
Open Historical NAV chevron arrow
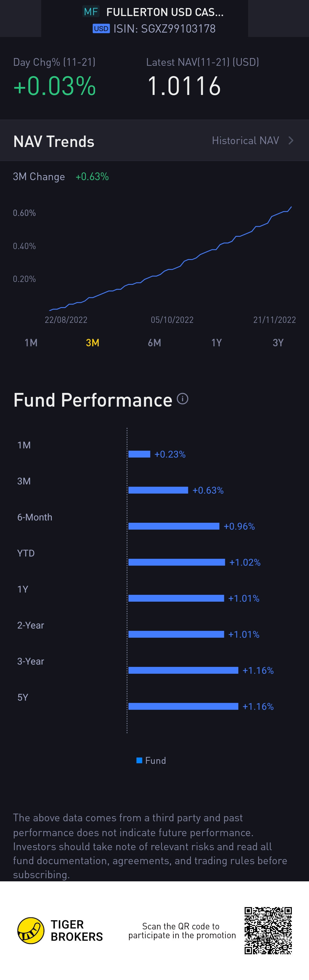[291, 141]
